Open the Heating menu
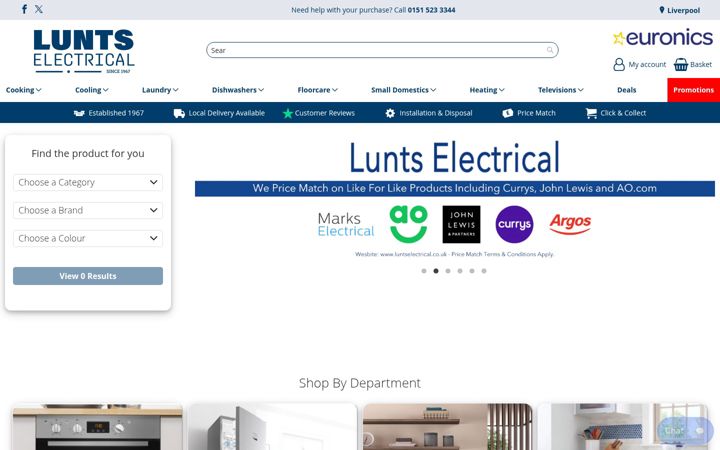This screenshot has width=720, height=450. point(487,90)
